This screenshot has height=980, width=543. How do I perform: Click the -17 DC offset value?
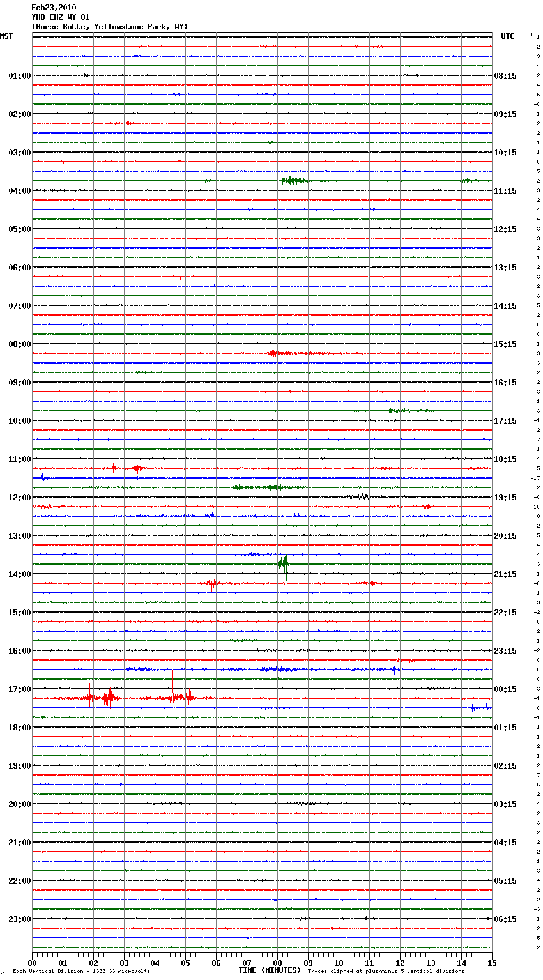[535, 478]
